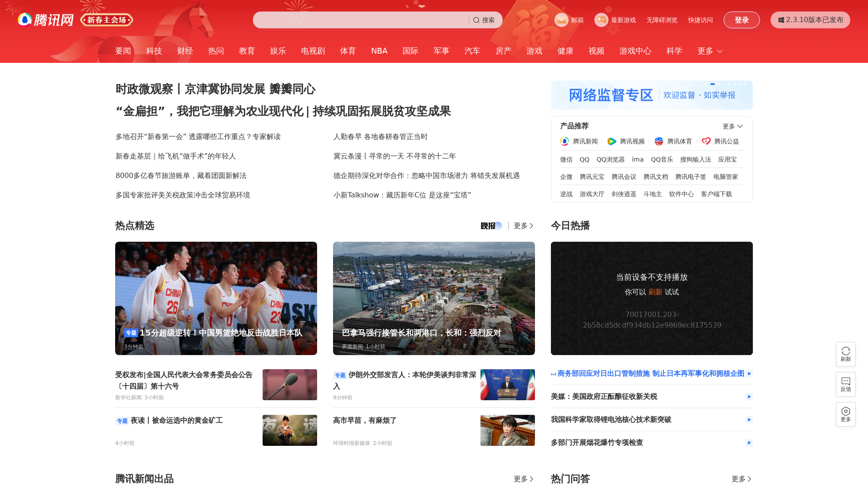868x487 pixels.
Task: Click inside the search input field
Action: click(359, 20)
